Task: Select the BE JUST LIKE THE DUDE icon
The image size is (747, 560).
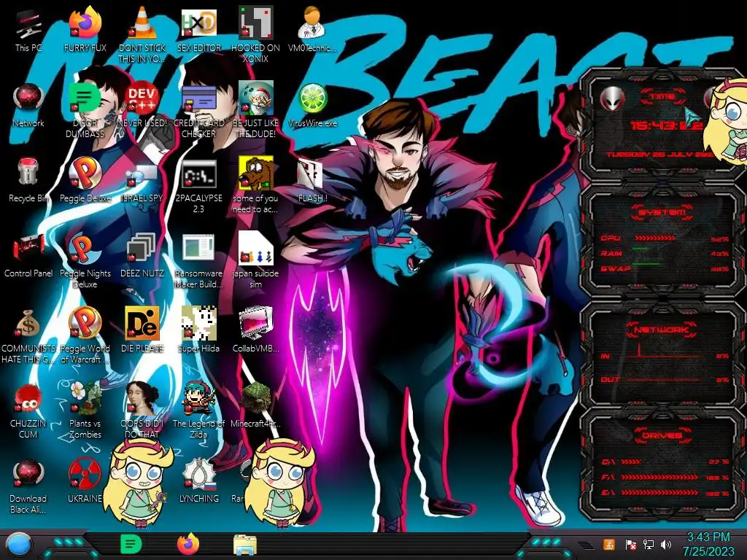Action: [x=255, y=109]
